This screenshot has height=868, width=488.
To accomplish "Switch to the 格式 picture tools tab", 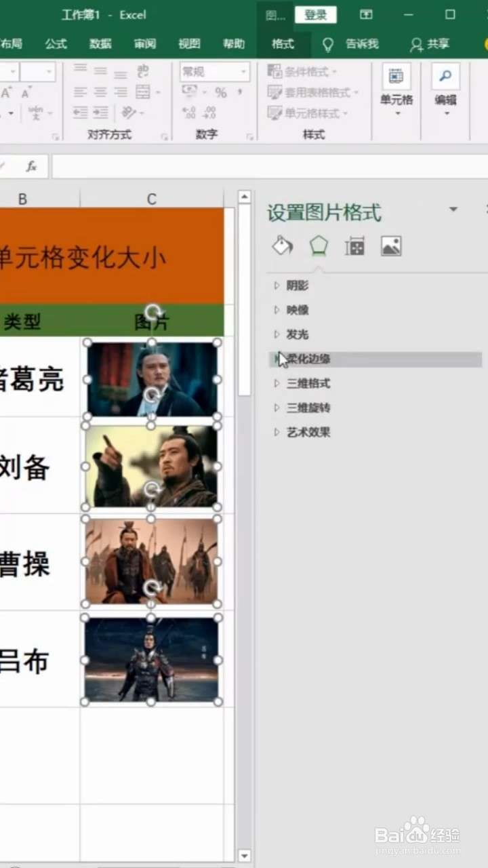I will point(283,44).
